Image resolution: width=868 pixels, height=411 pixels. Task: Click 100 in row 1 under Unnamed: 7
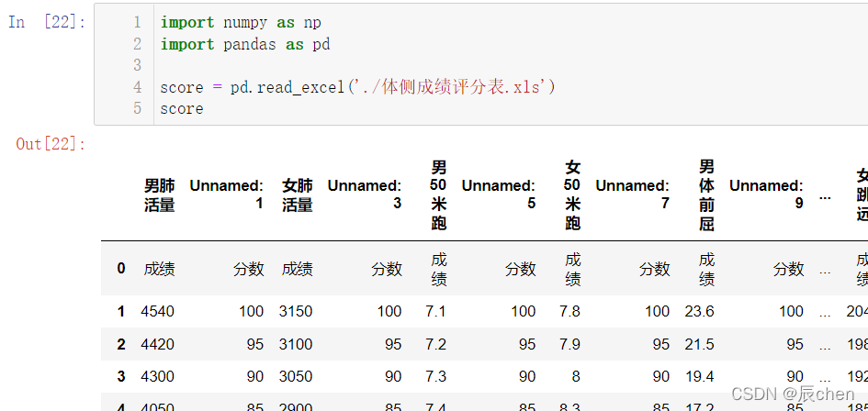point(657,311)
